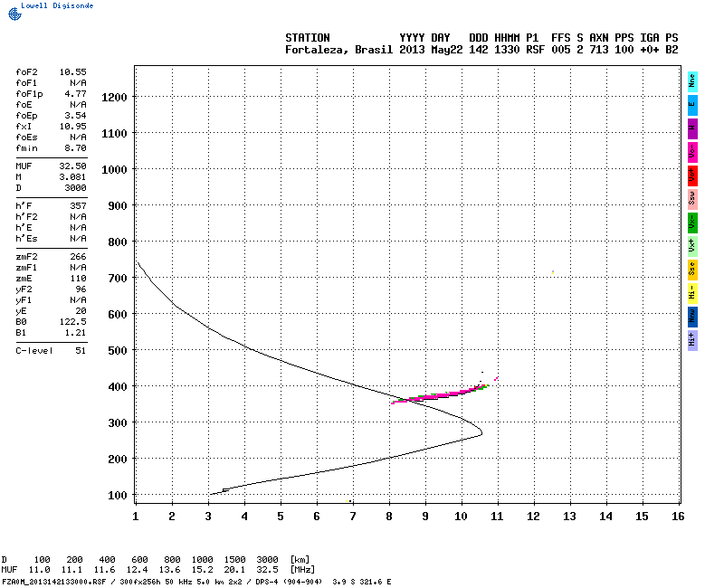The width and height of the screenshot is (724, 588).
Task: Click the Lowell Digisonde title text
Action: (x=57, y=5)
